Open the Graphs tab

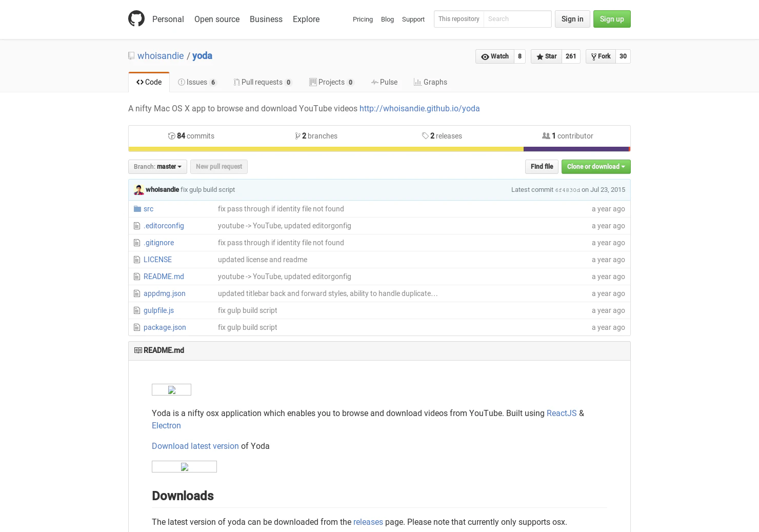pyautogui.click(x=430, y=82)
